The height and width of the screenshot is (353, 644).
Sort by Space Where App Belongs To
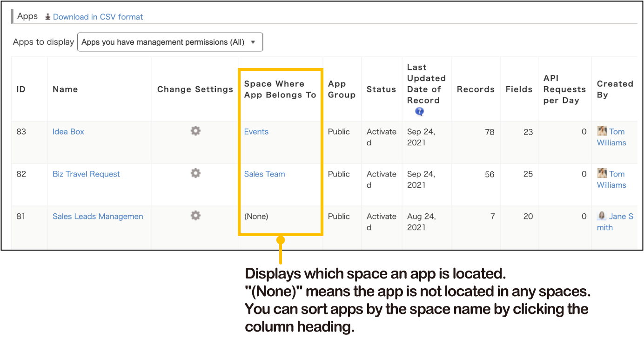(x=280, y=89)
